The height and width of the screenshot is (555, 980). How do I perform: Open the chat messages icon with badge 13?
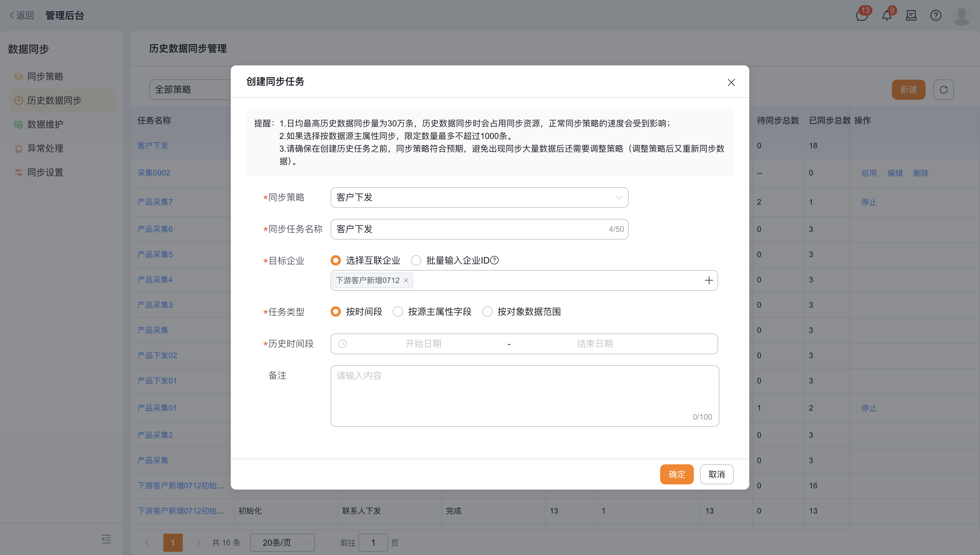tap(862, 16)
